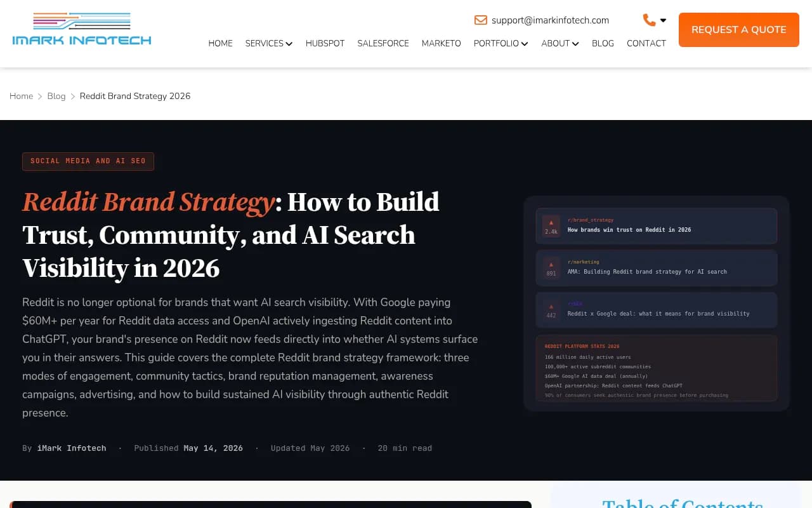The image size is (812, 508).
Task: Expand the Services menu chevron
Action: tap(289, 44)
